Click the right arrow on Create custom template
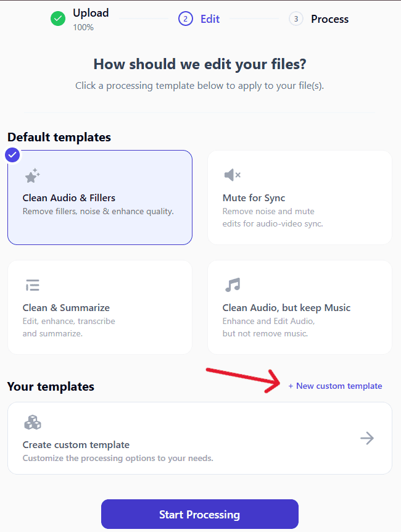401x532 pixels. pyautogui.click(x=367, y=438)
